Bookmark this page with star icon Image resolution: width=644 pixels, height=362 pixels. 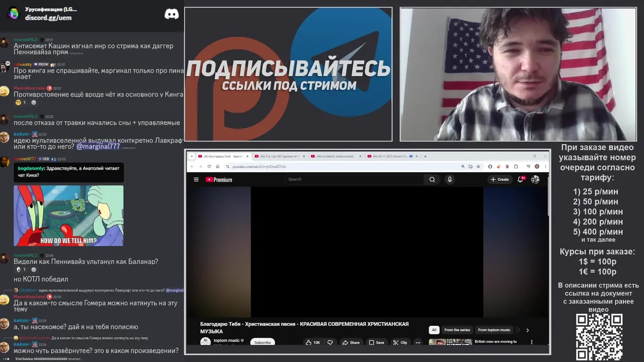tap(478, 166)
